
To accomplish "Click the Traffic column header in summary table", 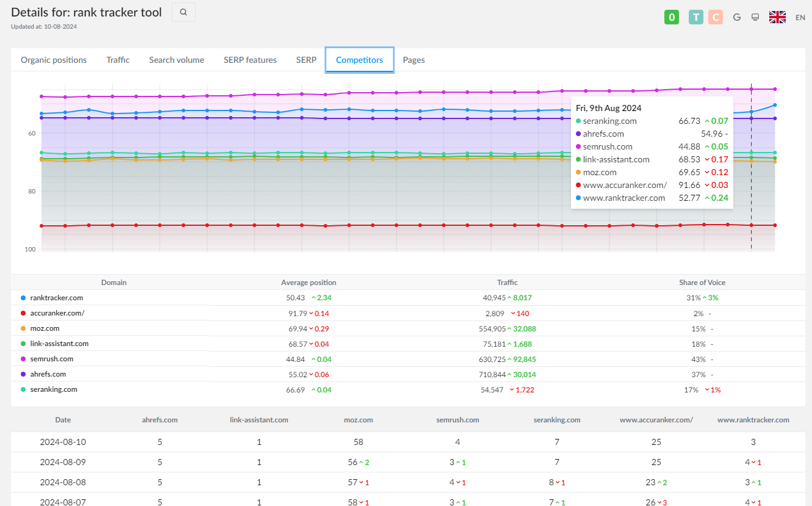I will click(x=508, y=283).
